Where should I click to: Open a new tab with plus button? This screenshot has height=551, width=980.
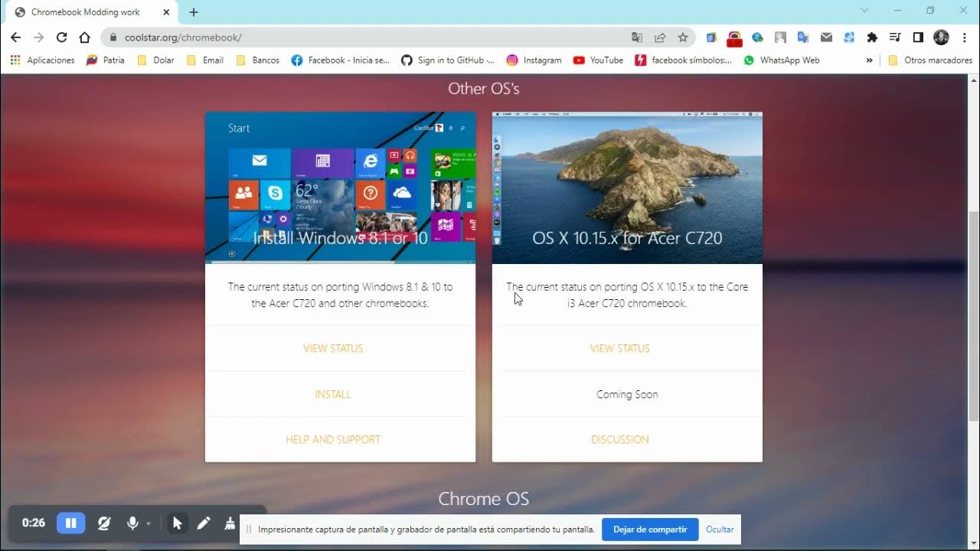point(194,12)
